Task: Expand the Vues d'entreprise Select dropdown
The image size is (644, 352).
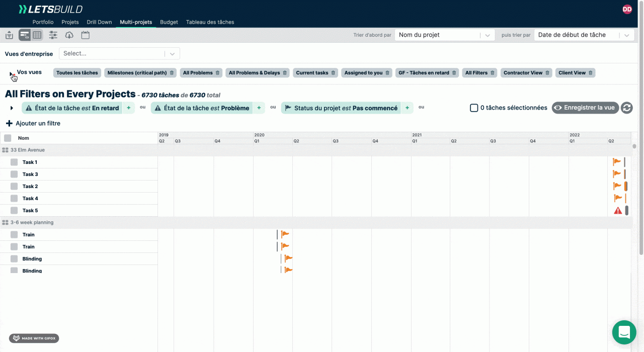Action: 119,53
